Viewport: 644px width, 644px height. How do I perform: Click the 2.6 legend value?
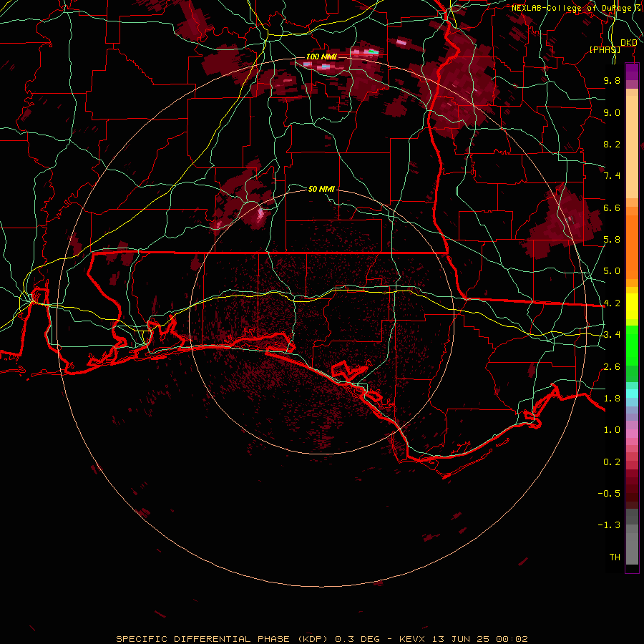(x=612, y=367)
